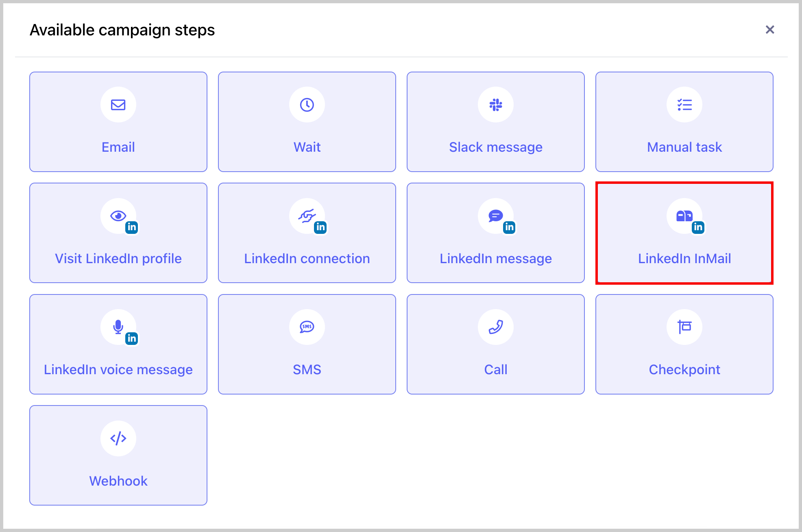Choose the Slack message logo icon
The height and width of the screenshot is (532, 802).
click(x=496, y=105)
